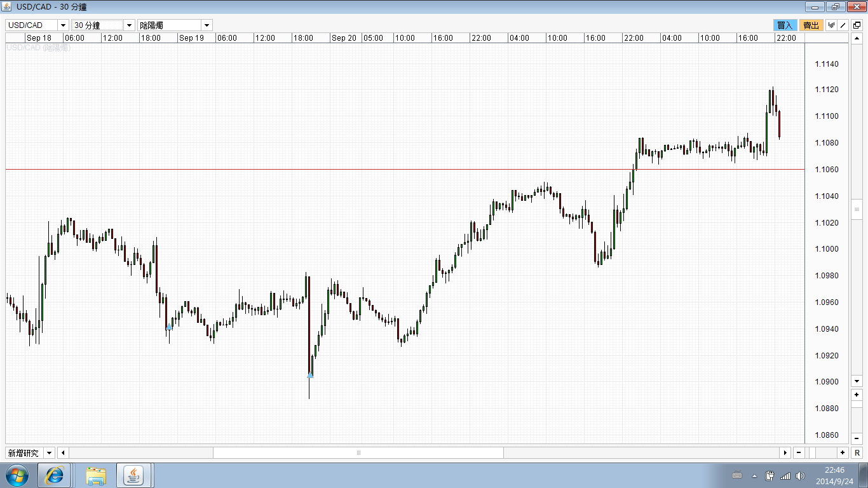Zoom in the price axis with plus
The image size is (868, 488).
coord(857,395)
